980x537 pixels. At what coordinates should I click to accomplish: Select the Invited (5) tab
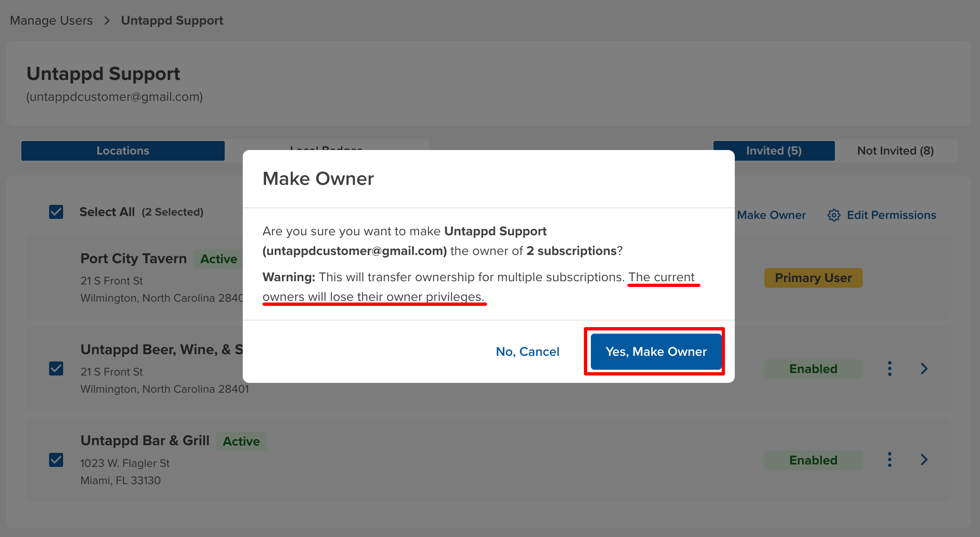click(x=774, y=151)
